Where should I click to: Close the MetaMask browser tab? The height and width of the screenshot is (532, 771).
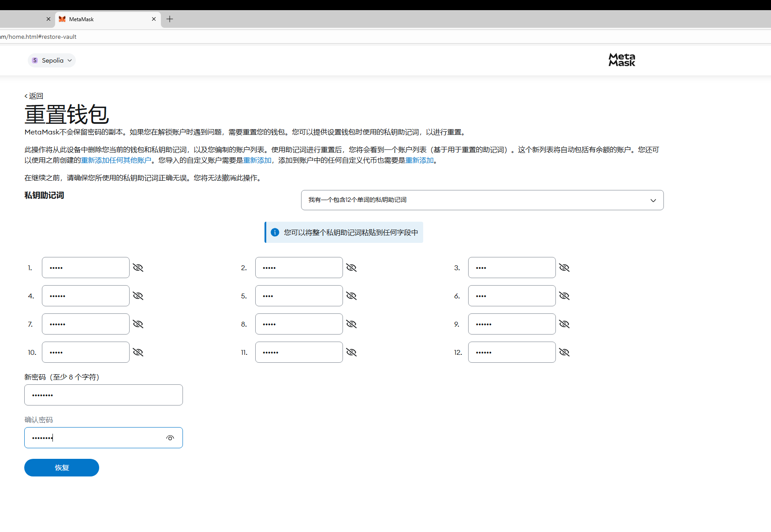pyautogui.click(x=154, y=19)
